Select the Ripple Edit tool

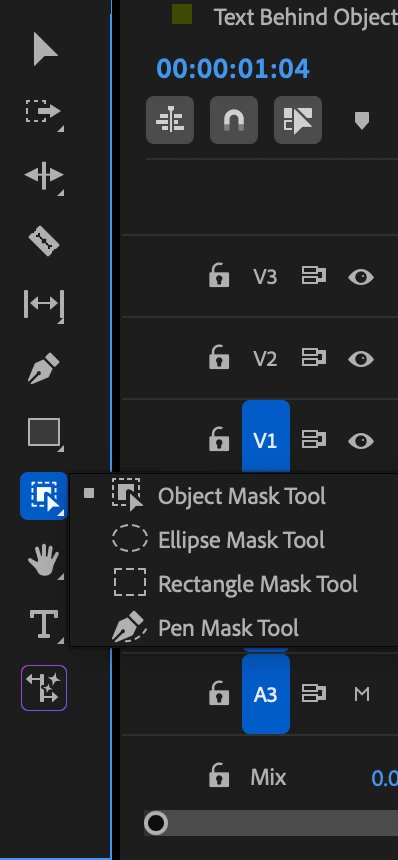point(44,177)
